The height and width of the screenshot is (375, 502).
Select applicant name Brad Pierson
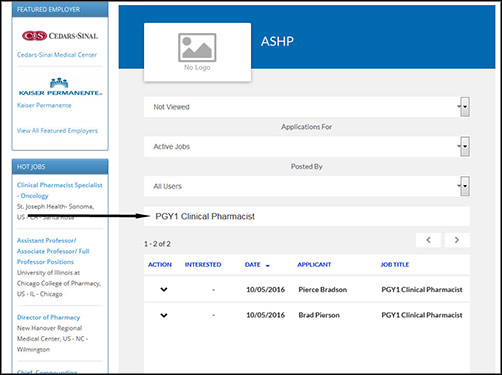(x=319, y=315)
